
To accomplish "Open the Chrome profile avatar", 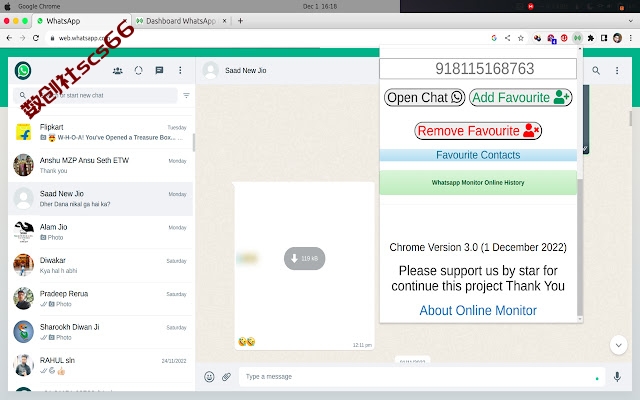I will pyautogui.click(x=617, y=38).
